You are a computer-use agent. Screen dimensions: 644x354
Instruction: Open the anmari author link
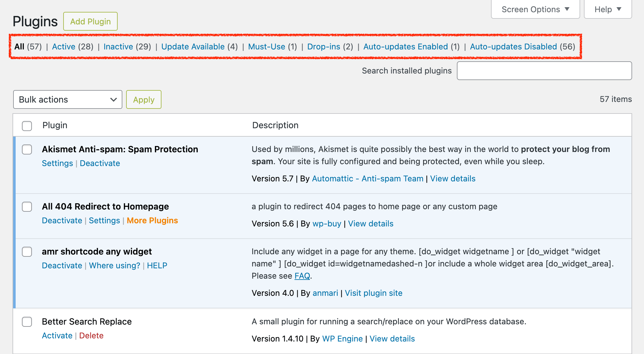click(325, 293)
